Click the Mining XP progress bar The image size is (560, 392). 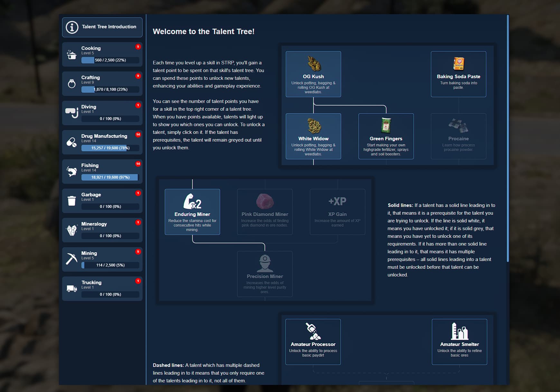[x=110, y=265]
